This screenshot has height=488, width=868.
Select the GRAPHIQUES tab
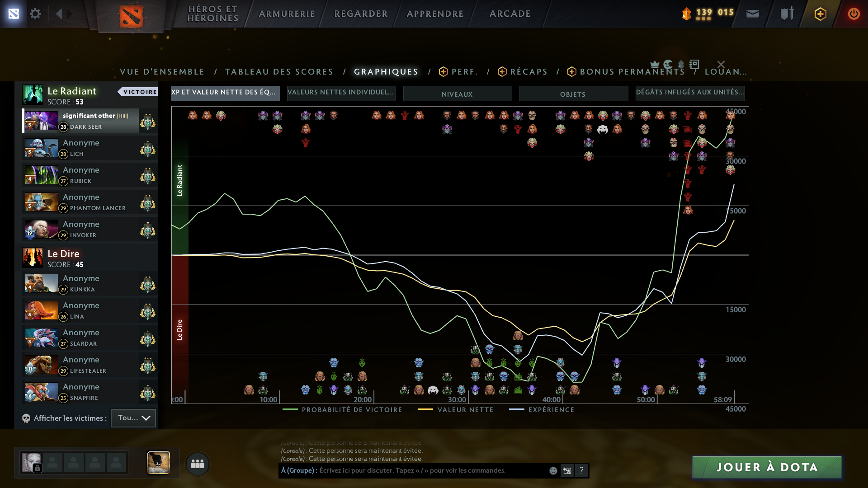[386, 72]
